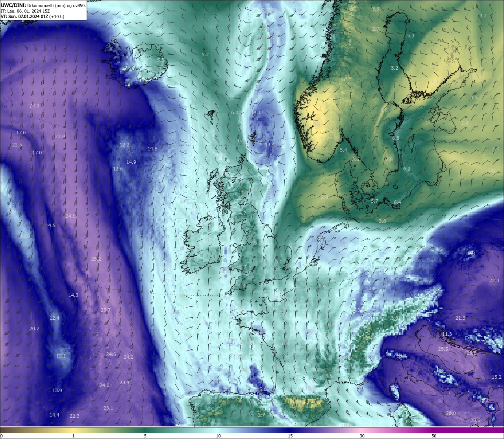Click the map value 23.4
The height and width of the screenshot is (439, 504).
tap(124, 382)
